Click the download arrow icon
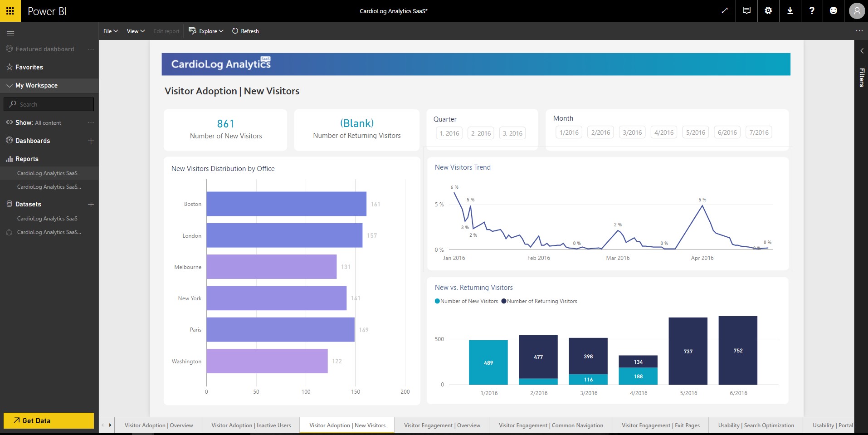Image resolution: width=868 pixels, height=435 pixels. click(x=790, y=10)
